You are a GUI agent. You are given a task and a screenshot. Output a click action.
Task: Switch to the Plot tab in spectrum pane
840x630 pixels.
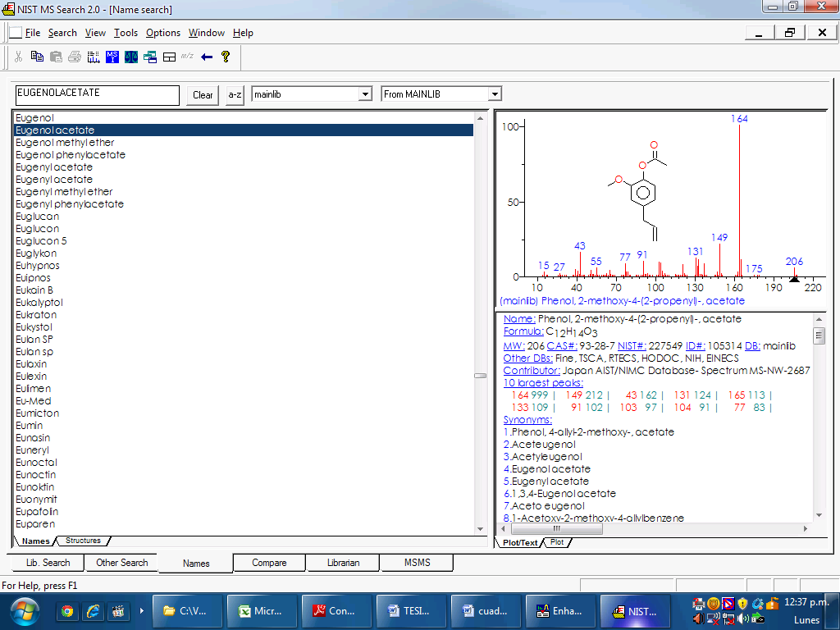pyautogui.click(x=557, y=542)
